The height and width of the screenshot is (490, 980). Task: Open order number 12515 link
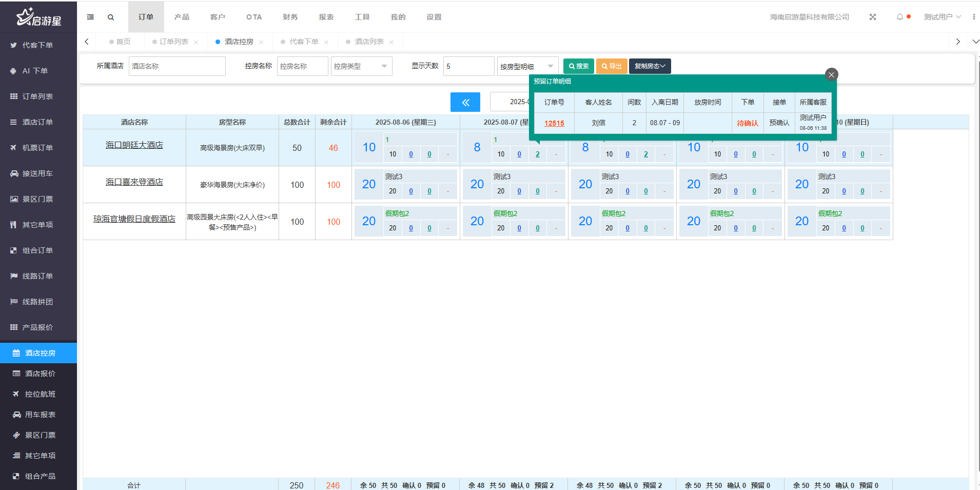pos(554,123)
